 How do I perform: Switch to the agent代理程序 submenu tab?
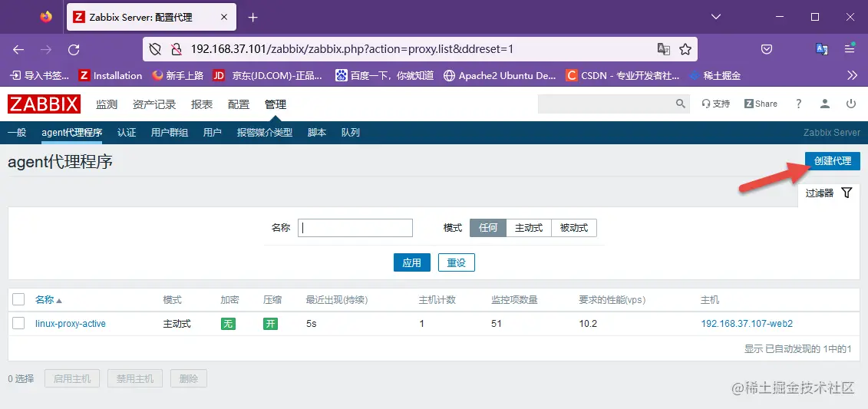(x=72, y=133)
